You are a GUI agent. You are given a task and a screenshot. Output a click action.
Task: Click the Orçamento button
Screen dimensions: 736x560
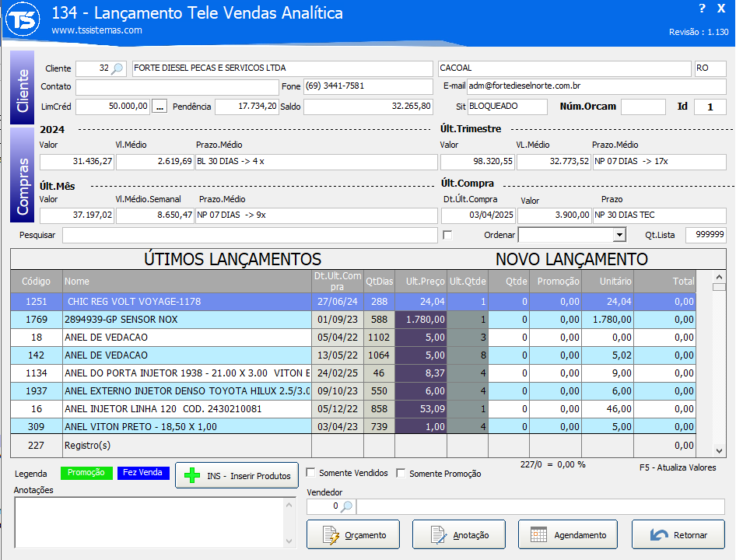[353, 535]
